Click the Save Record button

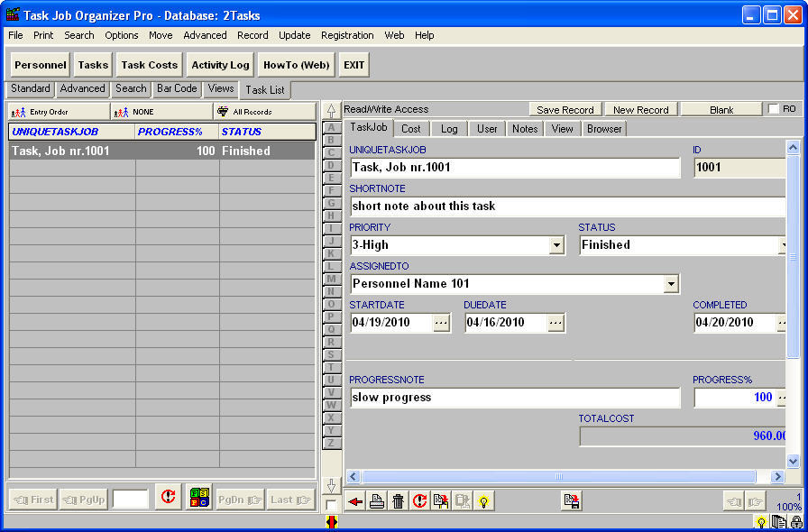pos(565,108)
